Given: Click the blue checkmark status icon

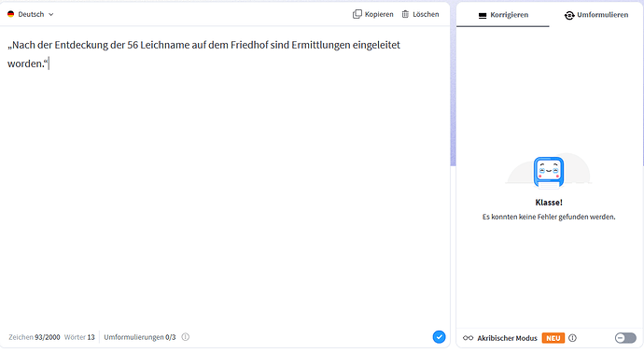Looking at the screenshot, I should [439, 337].
